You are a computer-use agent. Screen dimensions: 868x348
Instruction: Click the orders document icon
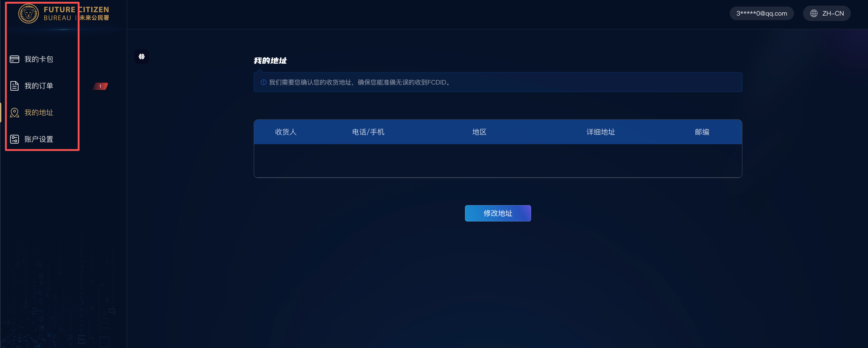[x=14, y=86]
